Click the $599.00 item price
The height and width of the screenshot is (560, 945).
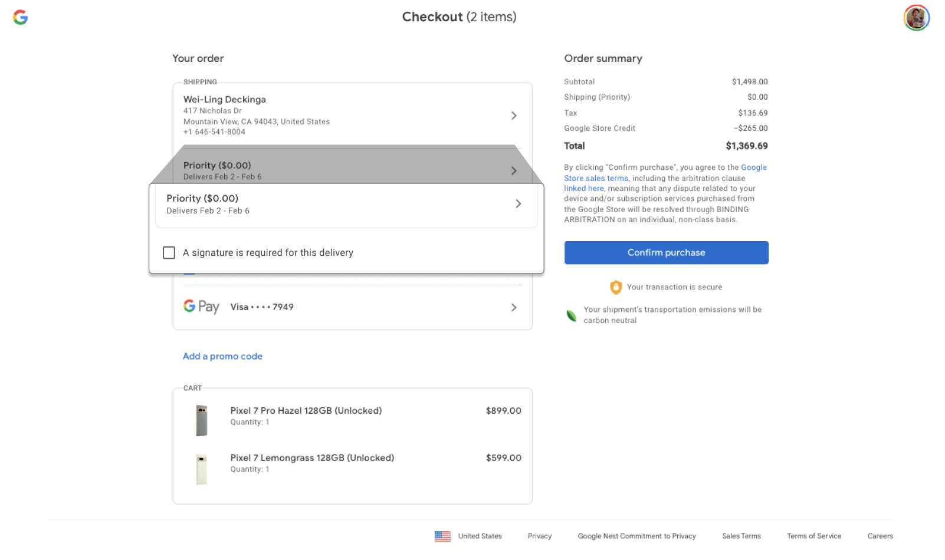click(504, 458)
